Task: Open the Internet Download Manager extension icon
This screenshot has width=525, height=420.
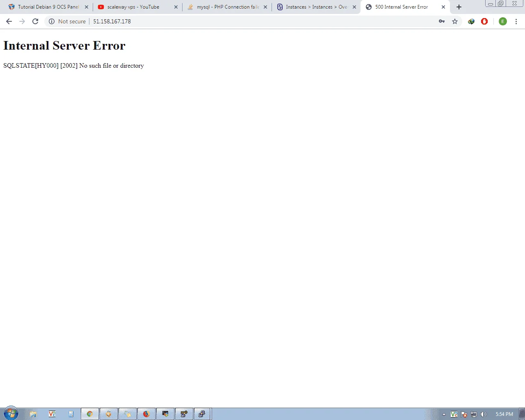Action: [471, 21]
